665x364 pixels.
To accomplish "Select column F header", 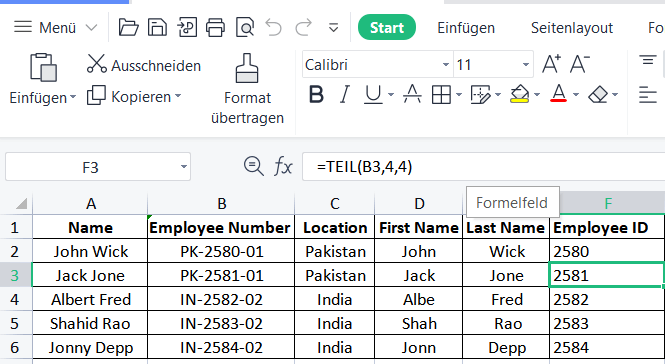I will click(x=607, y=203).
